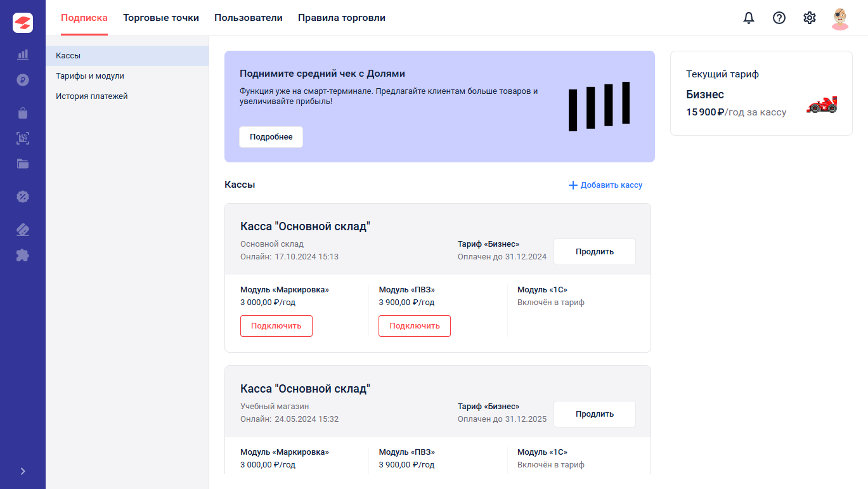Click the red app logo in sidebar
Viewport: 868px width, 489px height.
point(23,23)
